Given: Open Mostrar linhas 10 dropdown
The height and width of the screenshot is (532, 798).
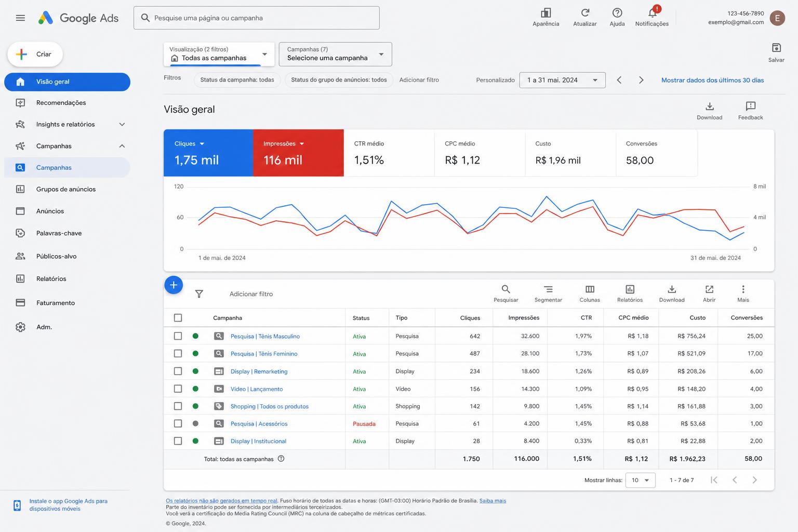Looking at the screenshot, I should pos(640,480).
